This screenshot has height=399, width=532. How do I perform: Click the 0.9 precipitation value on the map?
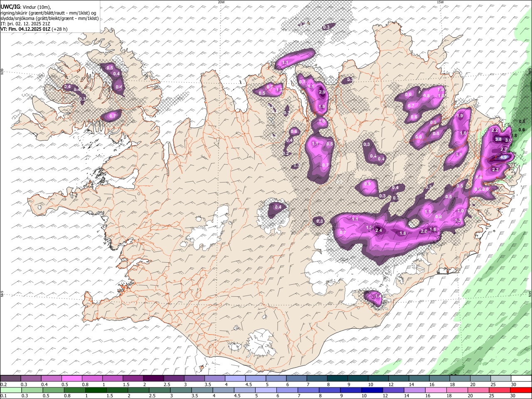(x=367, y=184)
